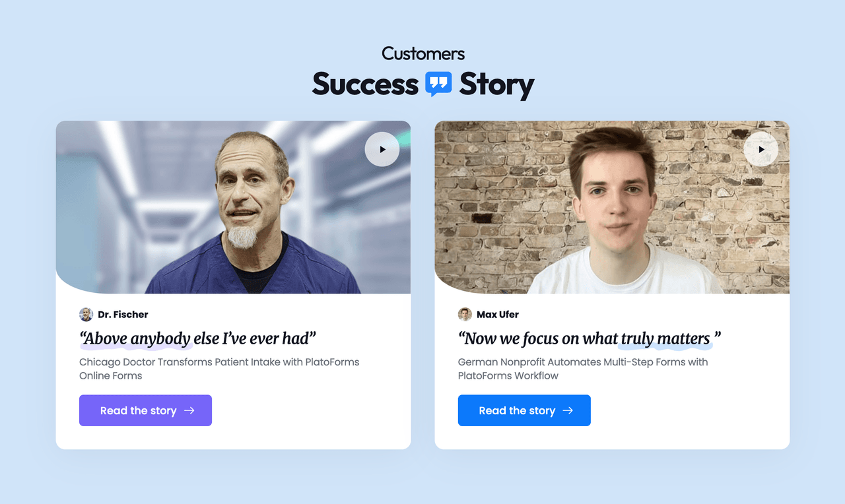Click the word "Success" in the title
The width and height of the screenshot is (845, 504).
pyautogui.click(x=365, y=84)
